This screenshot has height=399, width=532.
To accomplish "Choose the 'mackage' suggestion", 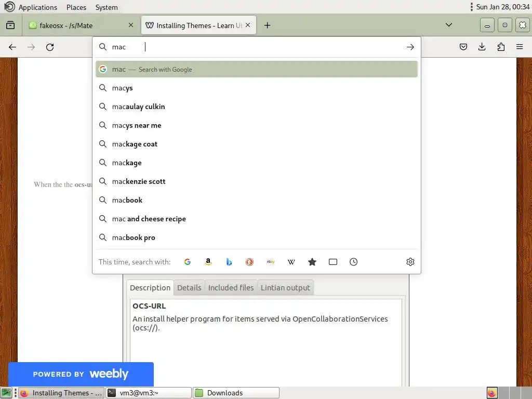I will (x=257, y=163).
